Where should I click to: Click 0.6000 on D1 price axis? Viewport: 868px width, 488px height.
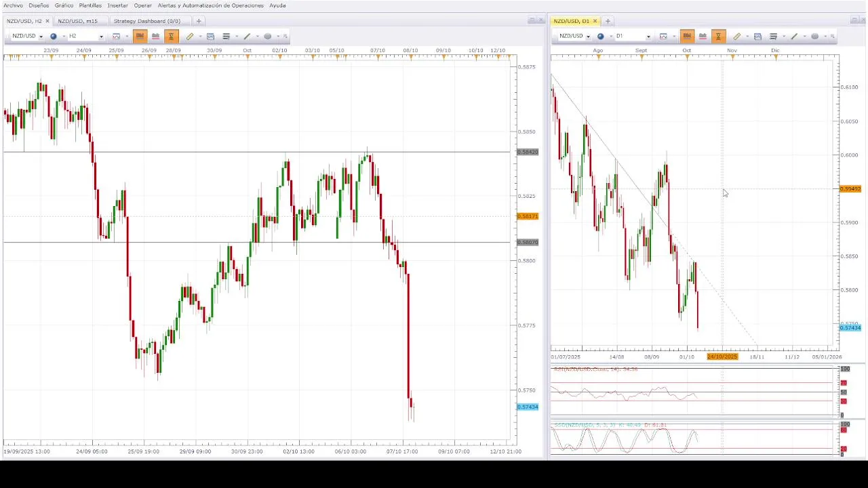850,155
